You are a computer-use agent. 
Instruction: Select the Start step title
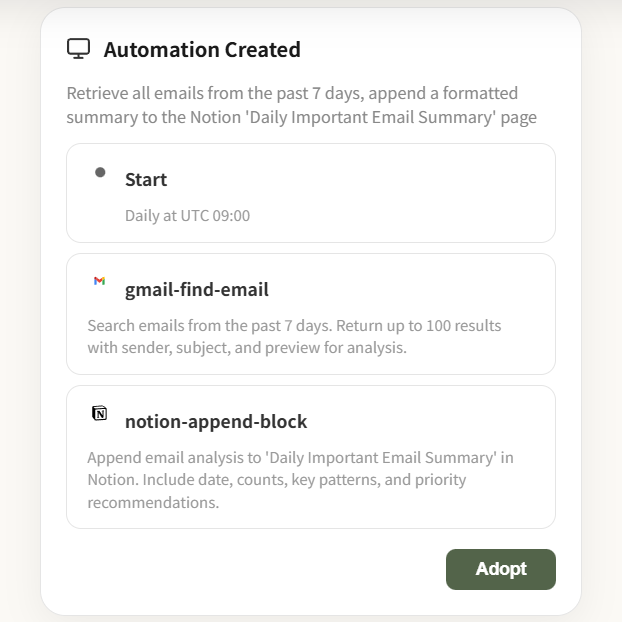[146, 180]
